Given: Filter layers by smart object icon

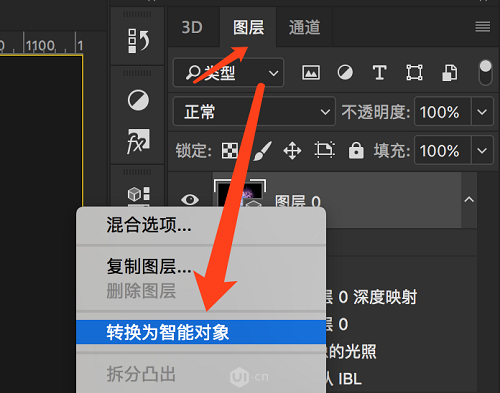Looking at the screenshot, I should click(449, 72).
